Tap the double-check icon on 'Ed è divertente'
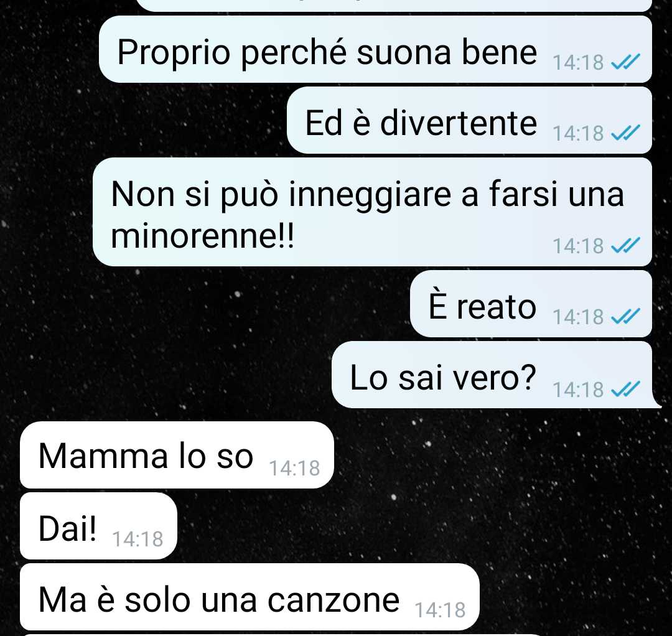 pos(625,133)
